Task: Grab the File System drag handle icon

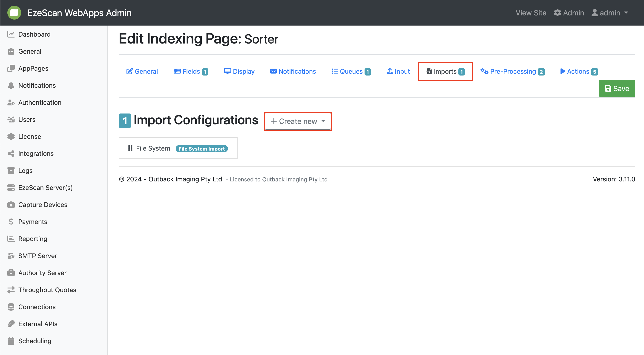Action: [x=130, y=148]
